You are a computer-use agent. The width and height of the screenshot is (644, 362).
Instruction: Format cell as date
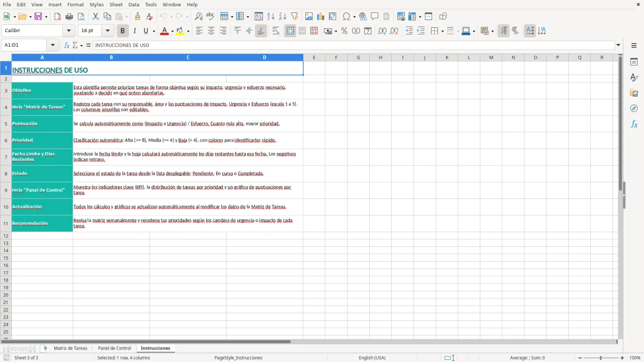(x=368, y=31)
